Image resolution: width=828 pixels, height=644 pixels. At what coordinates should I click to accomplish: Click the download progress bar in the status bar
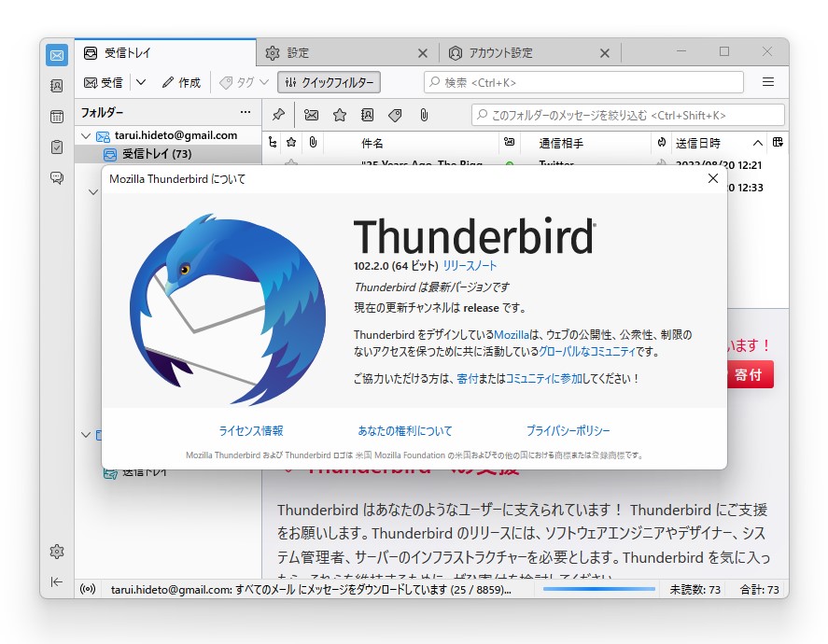tap(598, 589)
